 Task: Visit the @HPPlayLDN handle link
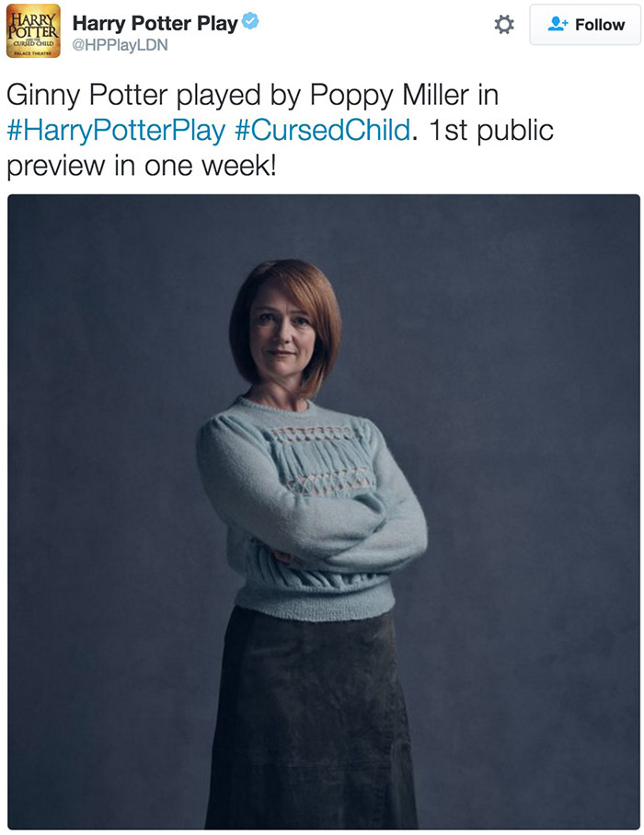click(x=120, y=45)
